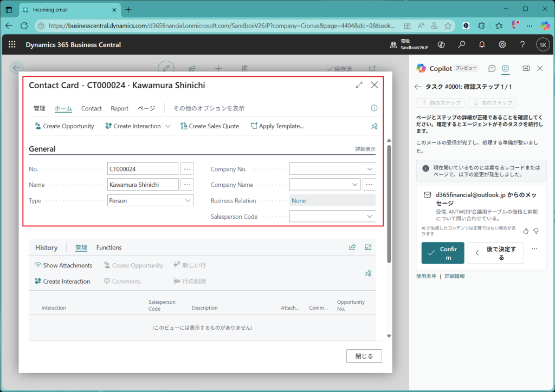The width and height of the screenshot is (555, 392).
Task: Expand the Company No. dropdown
Action: click(x=370, y=169)
